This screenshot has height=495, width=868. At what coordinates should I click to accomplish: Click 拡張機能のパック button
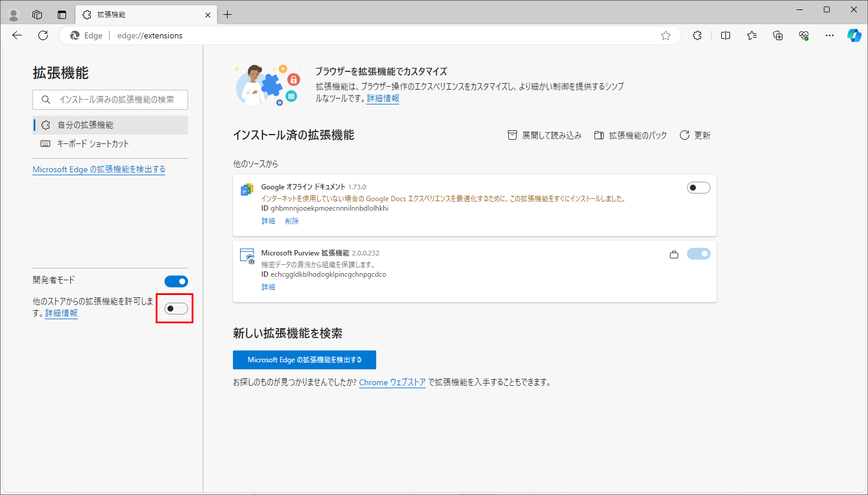click(630, 135)
